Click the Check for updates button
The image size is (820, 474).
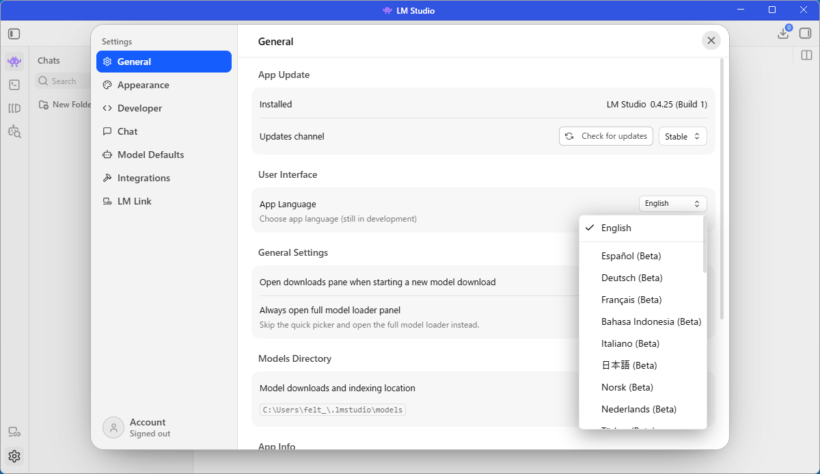point(606,136)
